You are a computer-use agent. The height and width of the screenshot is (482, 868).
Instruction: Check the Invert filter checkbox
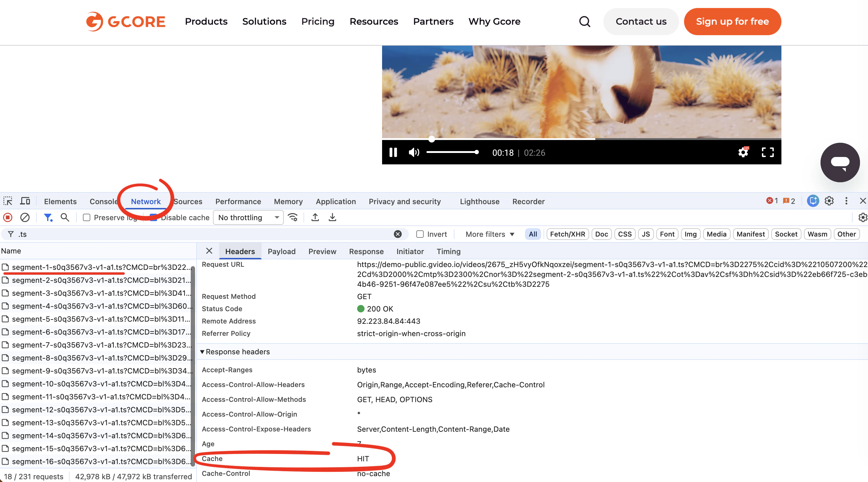[x=420, y=234]
